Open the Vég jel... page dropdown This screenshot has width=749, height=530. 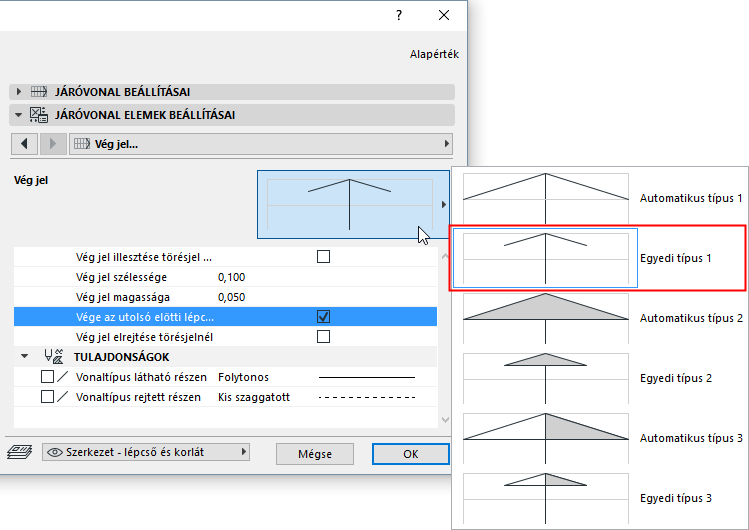(x=261, y=144)
